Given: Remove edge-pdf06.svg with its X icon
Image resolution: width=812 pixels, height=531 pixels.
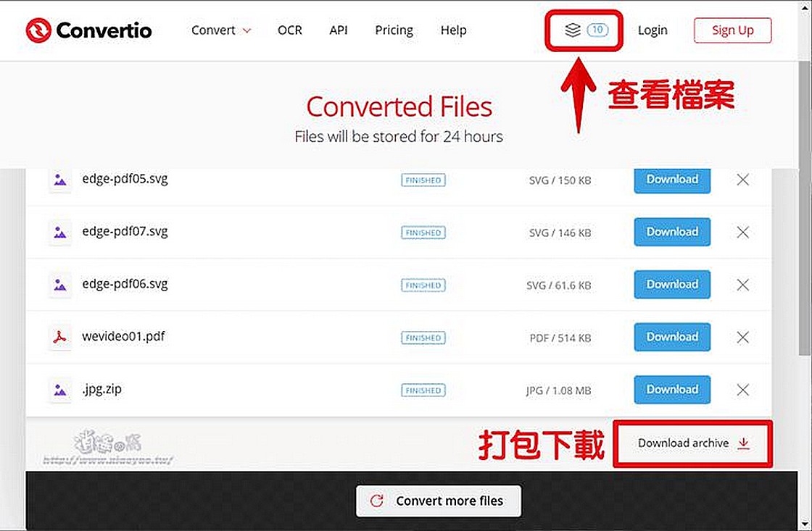Looking at the screenshot, I should point(742,285).
